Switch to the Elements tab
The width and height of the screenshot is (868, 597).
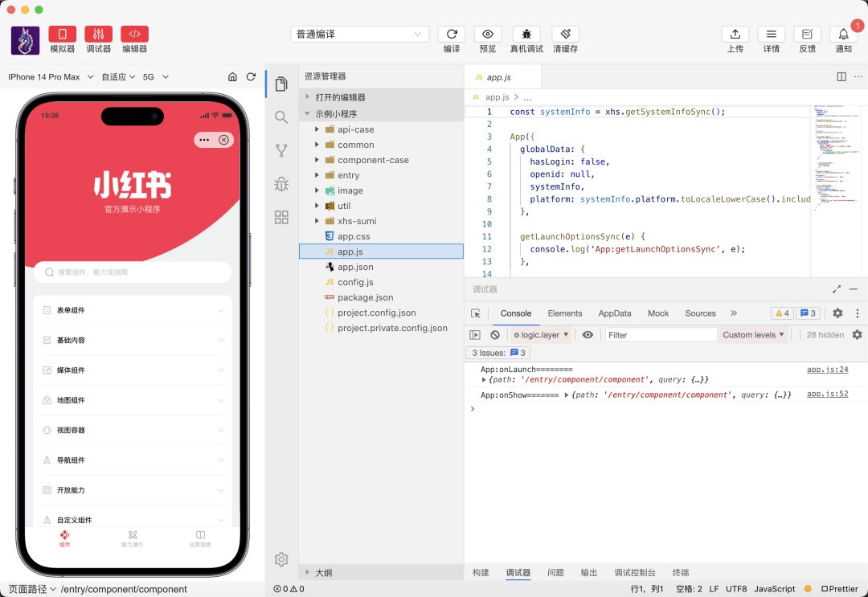coord(564,313)
